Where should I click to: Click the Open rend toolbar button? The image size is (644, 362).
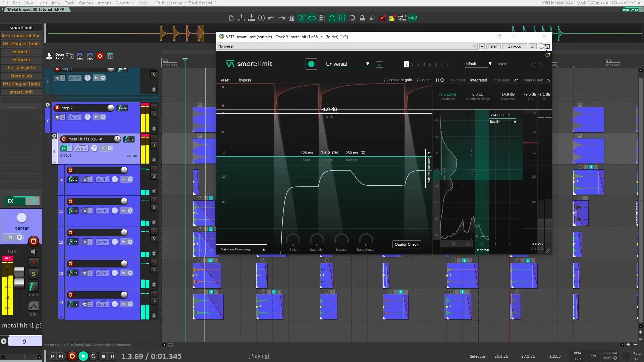coord(59,56)
